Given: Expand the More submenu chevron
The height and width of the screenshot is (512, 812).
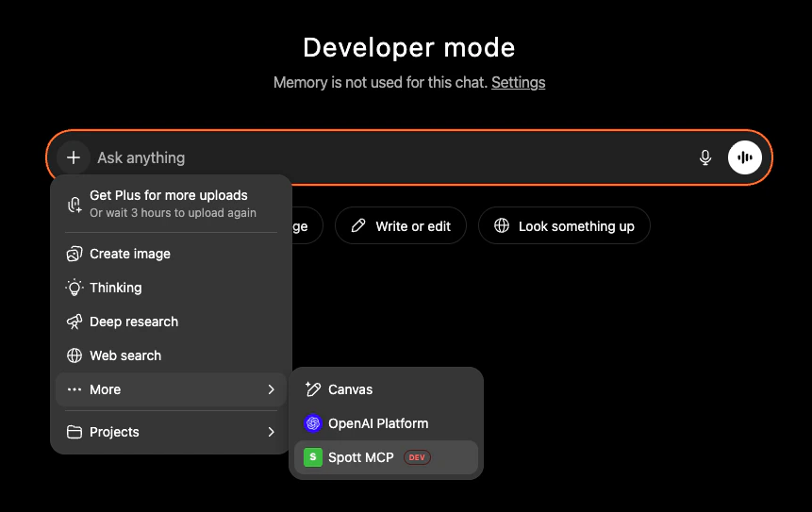Looking at the screenshot, I should point(271,389).
